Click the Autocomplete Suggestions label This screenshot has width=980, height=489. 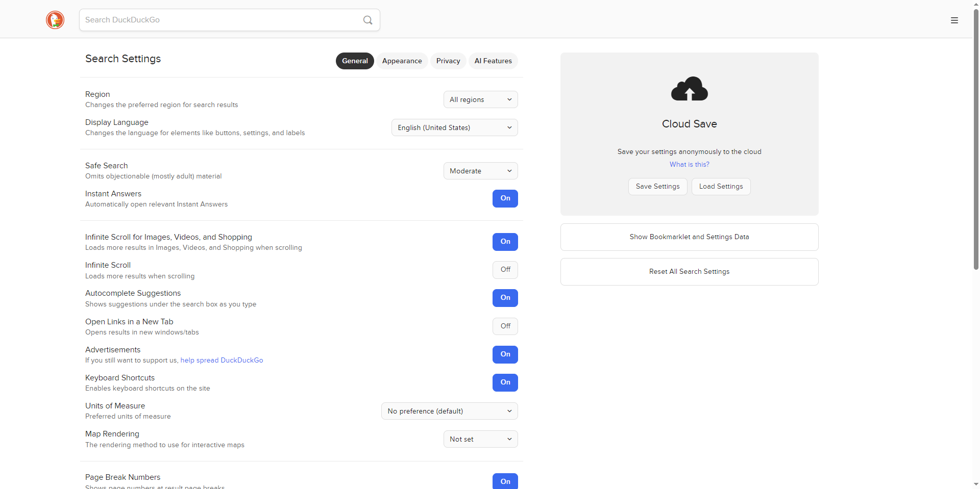[133, 293]
